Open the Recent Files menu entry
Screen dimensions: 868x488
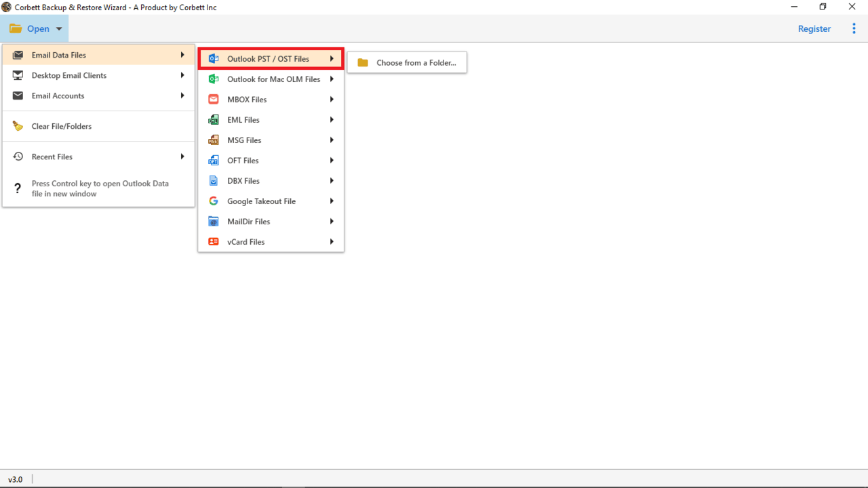(98, 157)
